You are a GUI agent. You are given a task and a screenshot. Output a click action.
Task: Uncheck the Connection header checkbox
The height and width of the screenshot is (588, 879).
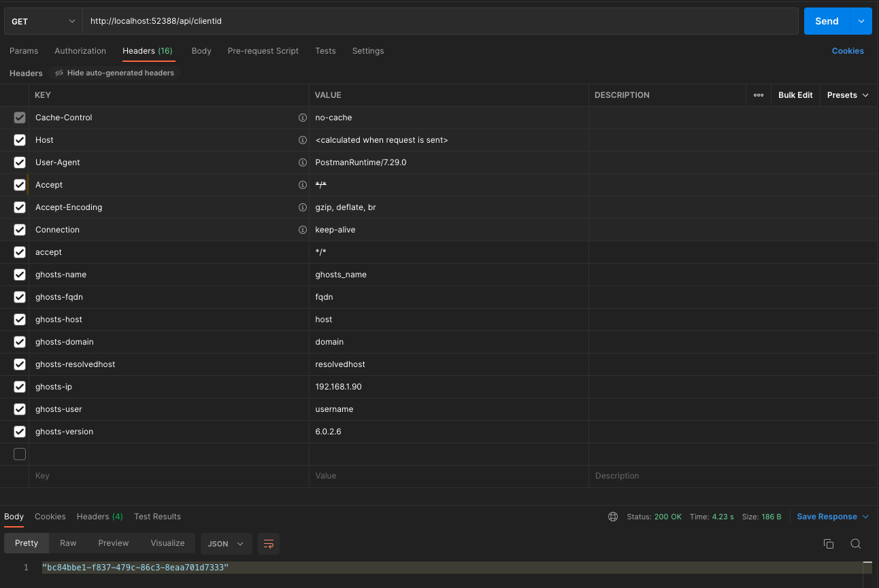coord(19,229)
